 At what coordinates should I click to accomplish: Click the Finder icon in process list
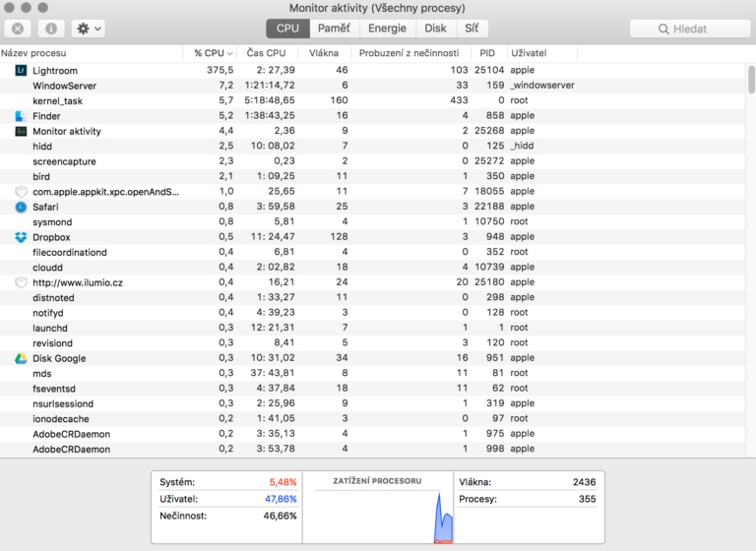pyautogui.click(x=21, y=116)
